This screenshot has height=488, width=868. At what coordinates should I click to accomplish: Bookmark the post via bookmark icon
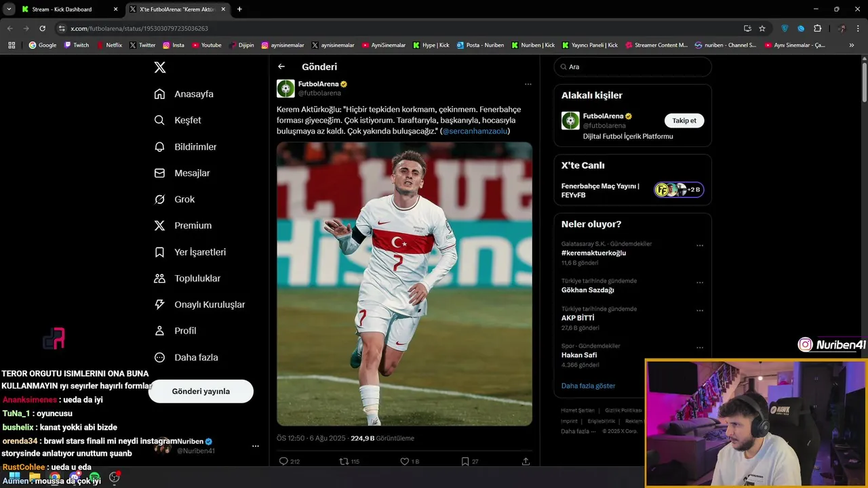tap(465, 462)
